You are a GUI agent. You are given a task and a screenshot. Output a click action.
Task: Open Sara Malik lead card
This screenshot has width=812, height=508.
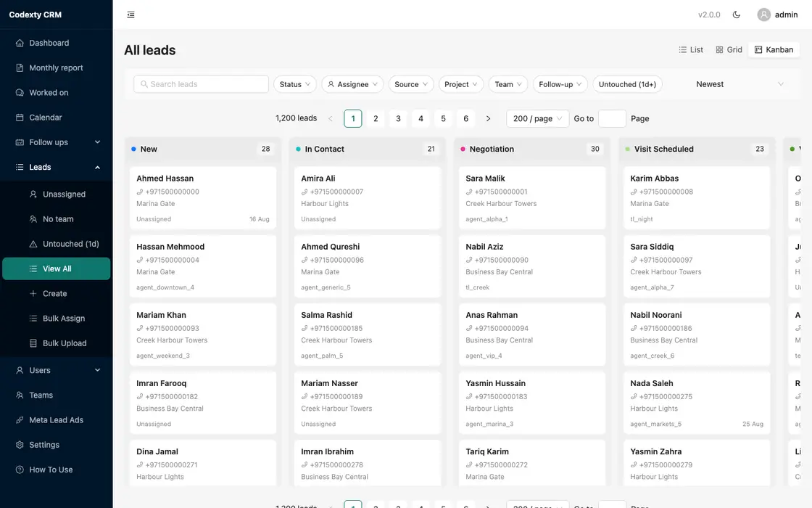(532, 198)
